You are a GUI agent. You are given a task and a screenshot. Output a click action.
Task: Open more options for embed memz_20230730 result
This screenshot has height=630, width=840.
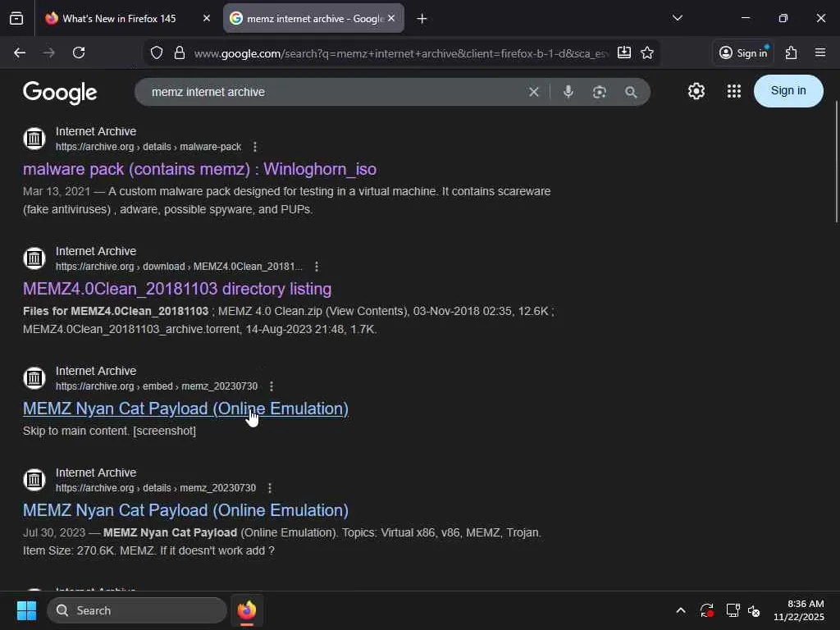[x=272, y=386]
